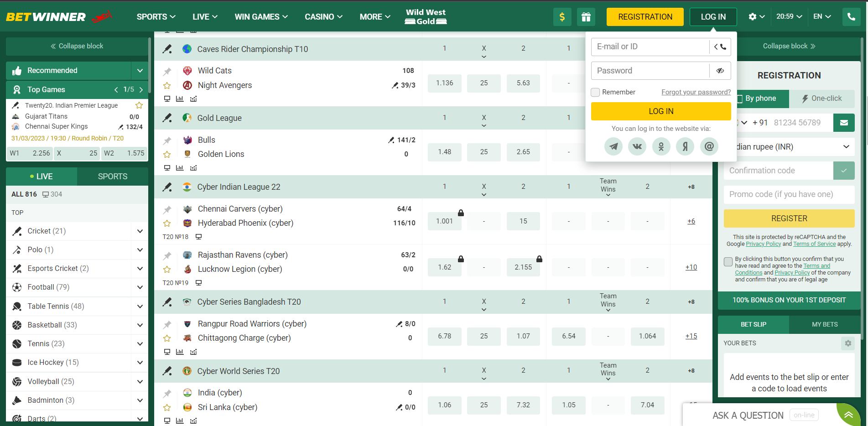Click inside E-mail or ID field
The image size is (868, 426).
click(x=650, y=47)
